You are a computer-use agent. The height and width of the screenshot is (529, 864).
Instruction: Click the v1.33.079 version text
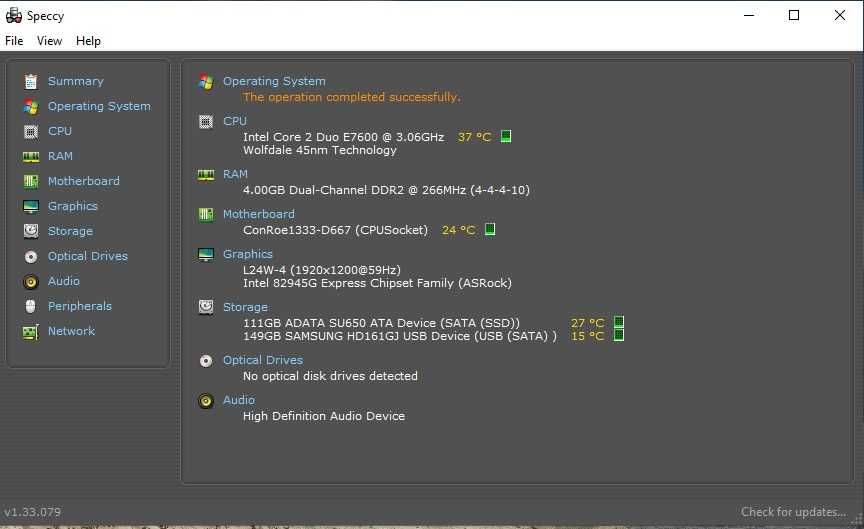tap(33, 512)
